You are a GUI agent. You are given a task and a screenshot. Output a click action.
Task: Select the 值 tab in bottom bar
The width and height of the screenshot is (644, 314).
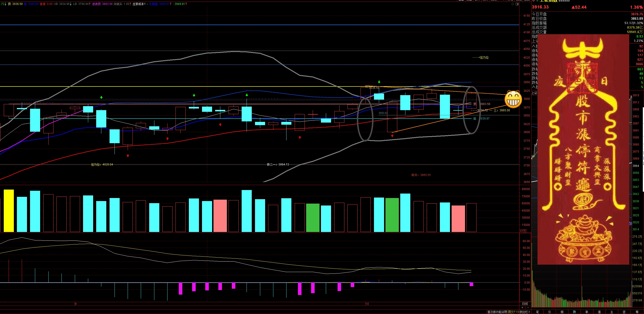(599, 312)
